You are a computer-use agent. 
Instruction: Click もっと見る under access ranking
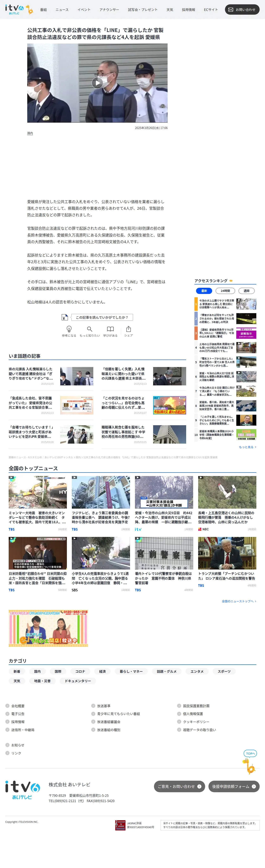pos(247,447)
